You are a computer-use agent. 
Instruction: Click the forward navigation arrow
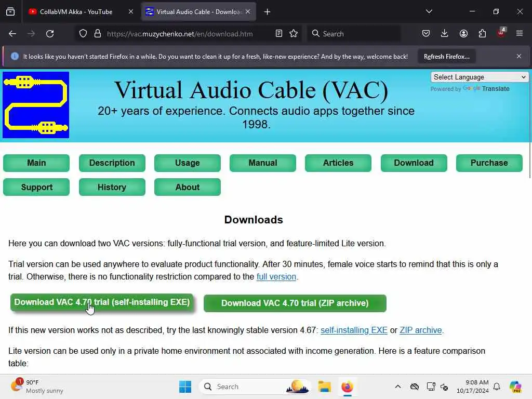(x=31, y=34)
